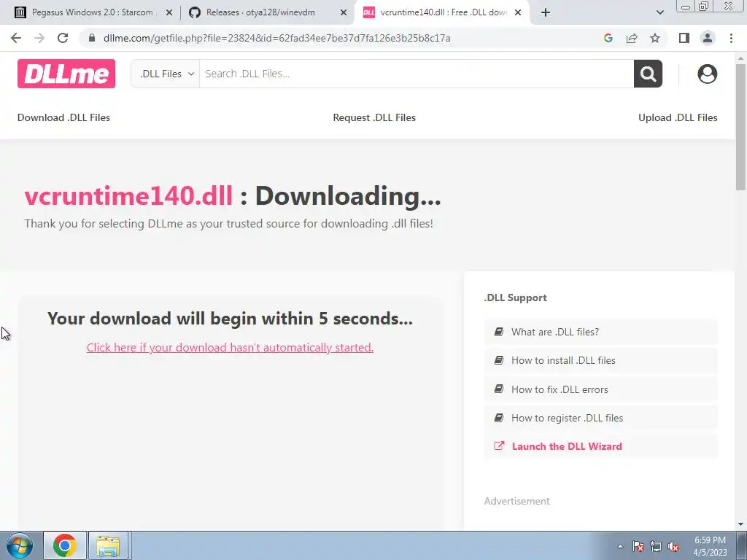The height and width of the screenshot is (560, 747).
Task: Click the scrollbar down arrow
Action: pyautogui.click(x=740, y=524)
